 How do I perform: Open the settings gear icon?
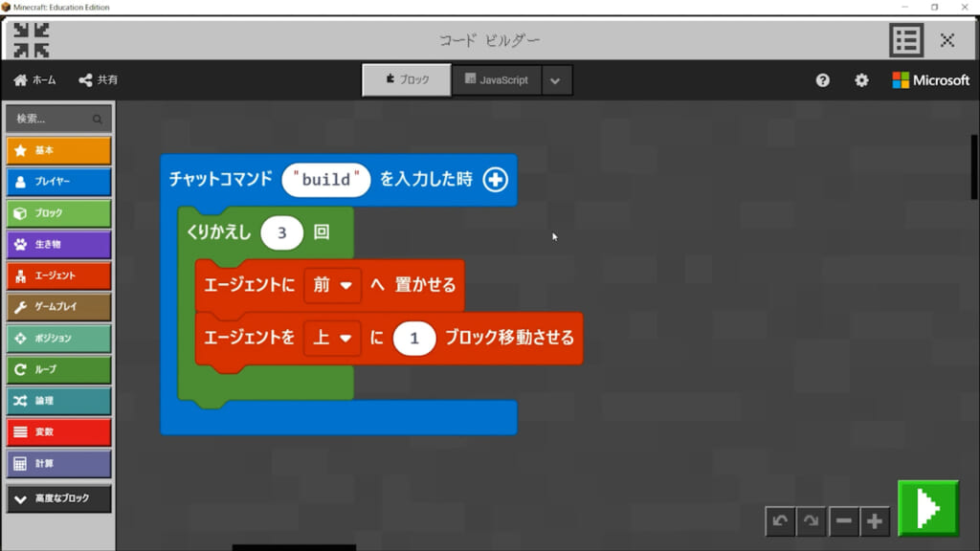coord(861,80)
